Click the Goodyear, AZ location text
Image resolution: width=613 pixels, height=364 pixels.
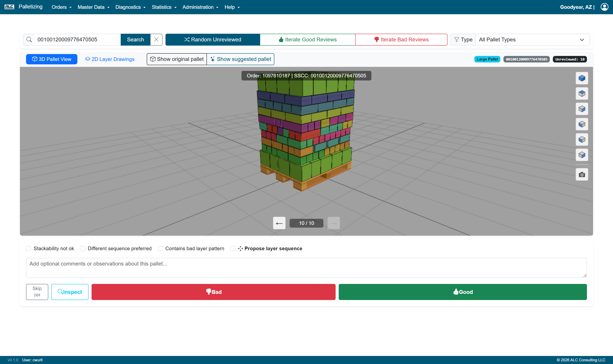coord(576,7)
